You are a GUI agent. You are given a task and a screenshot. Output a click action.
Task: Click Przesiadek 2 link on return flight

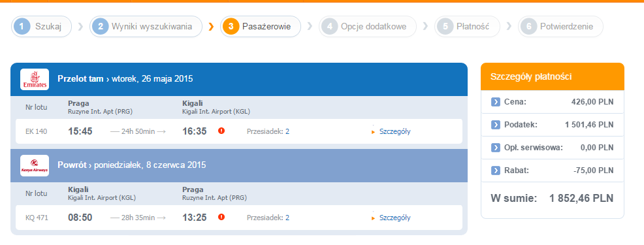[x=287, y=218]
